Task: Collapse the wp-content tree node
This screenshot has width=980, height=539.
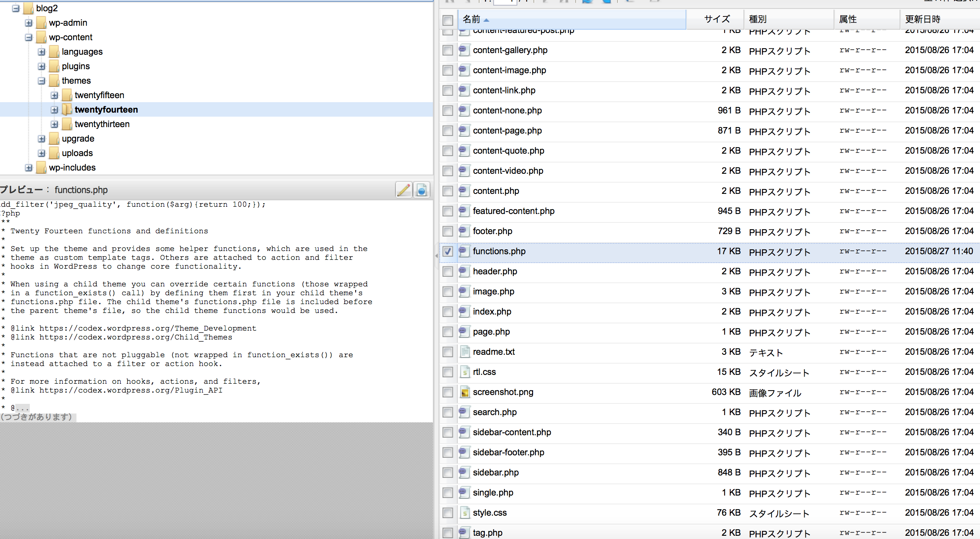Action: click(29, 37)
